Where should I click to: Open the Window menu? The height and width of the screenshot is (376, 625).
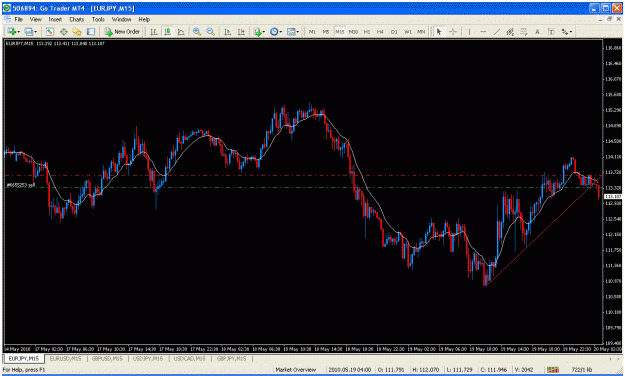tap(121, 19)
